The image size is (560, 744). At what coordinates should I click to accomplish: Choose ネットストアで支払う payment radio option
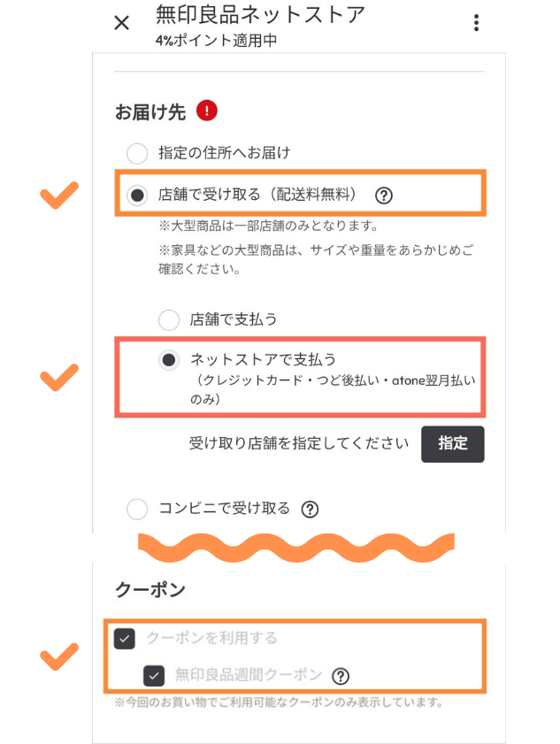[168, 359]
